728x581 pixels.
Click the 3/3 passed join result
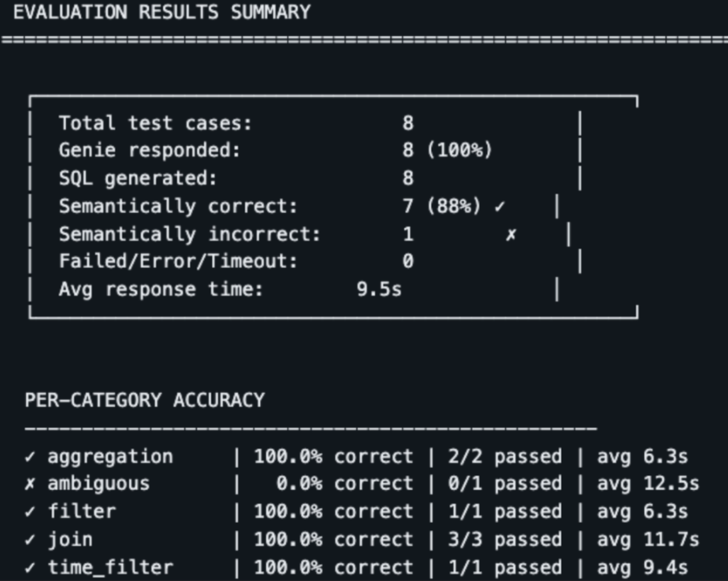(505, 540)
